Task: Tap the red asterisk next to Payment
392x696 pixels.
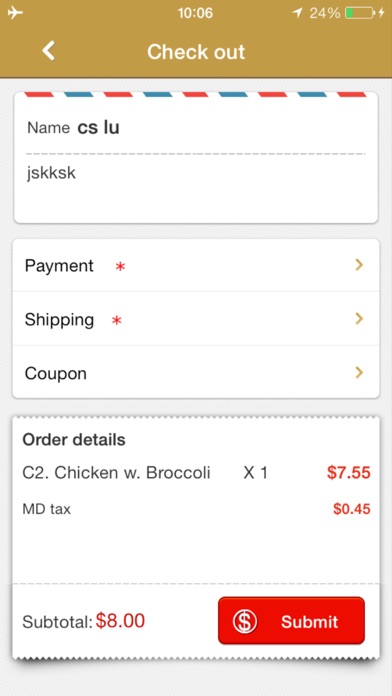Action: (x=120, y=267)
